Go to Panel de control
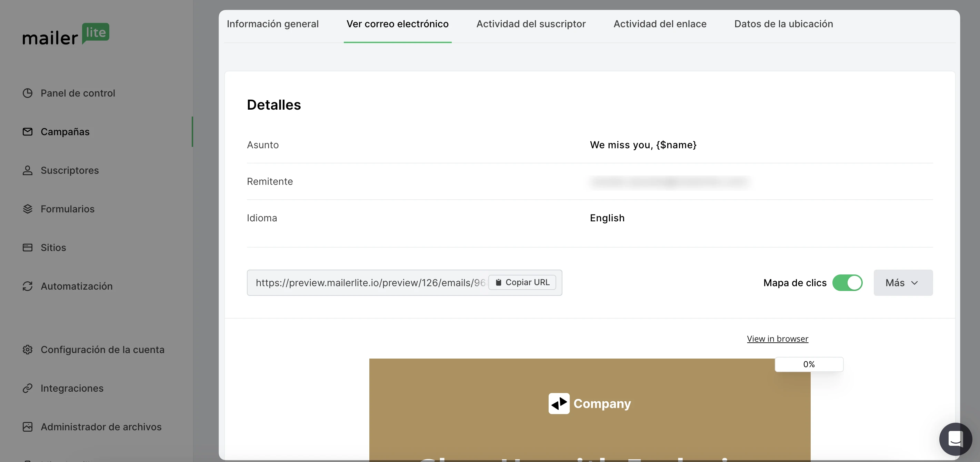The height and width of the screenshot is (462, 980). pos(78,93)
